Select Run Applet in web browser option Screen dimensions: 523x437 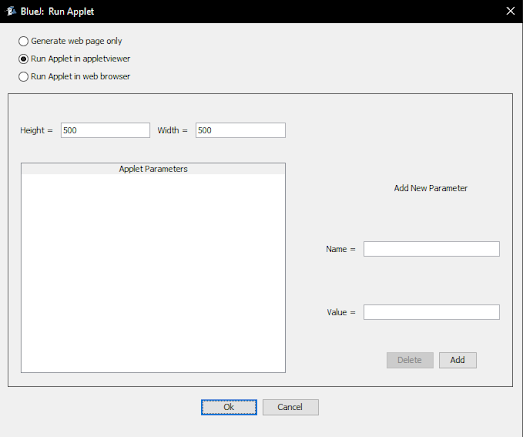click(x=74, y=76)
